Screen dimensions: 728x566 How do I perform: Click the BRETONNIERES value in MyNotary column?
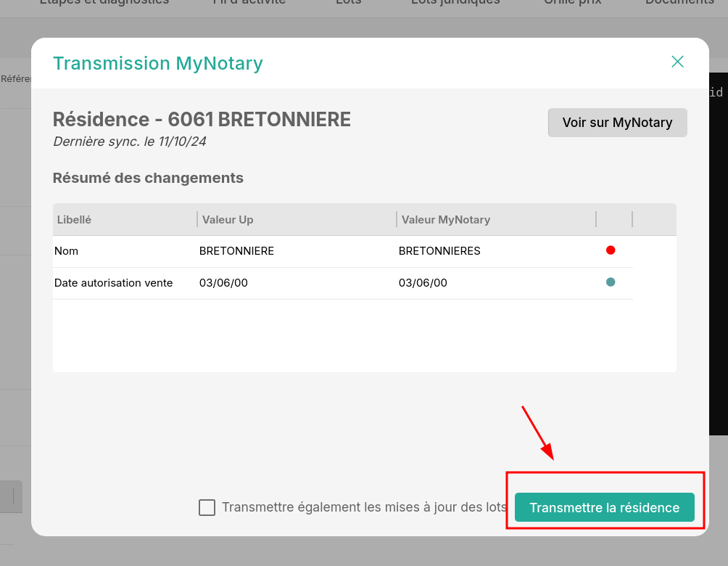click(439, 251)
